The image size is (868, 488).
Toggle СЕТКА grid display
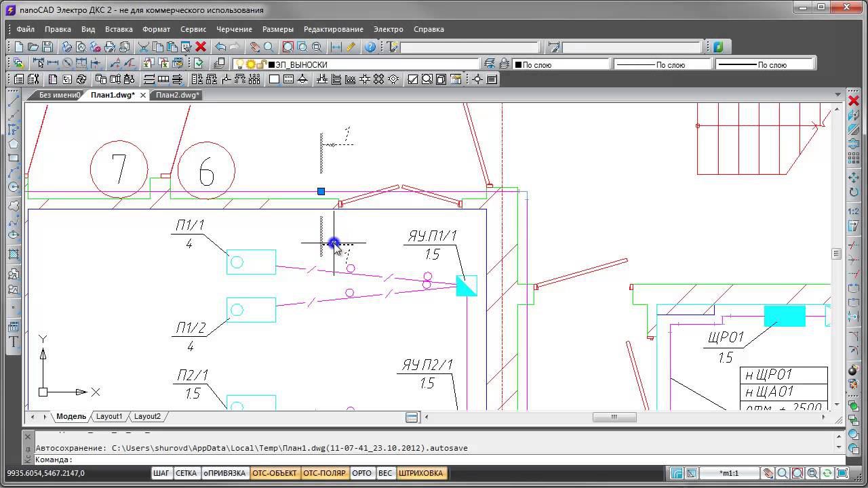[x=186, y=473]
